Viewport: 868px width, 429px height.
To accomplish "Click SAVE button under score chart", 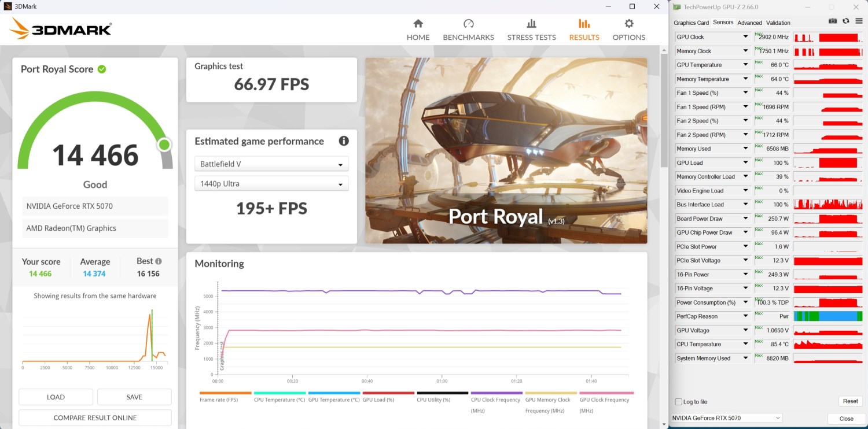I will [x=134, y=397].
